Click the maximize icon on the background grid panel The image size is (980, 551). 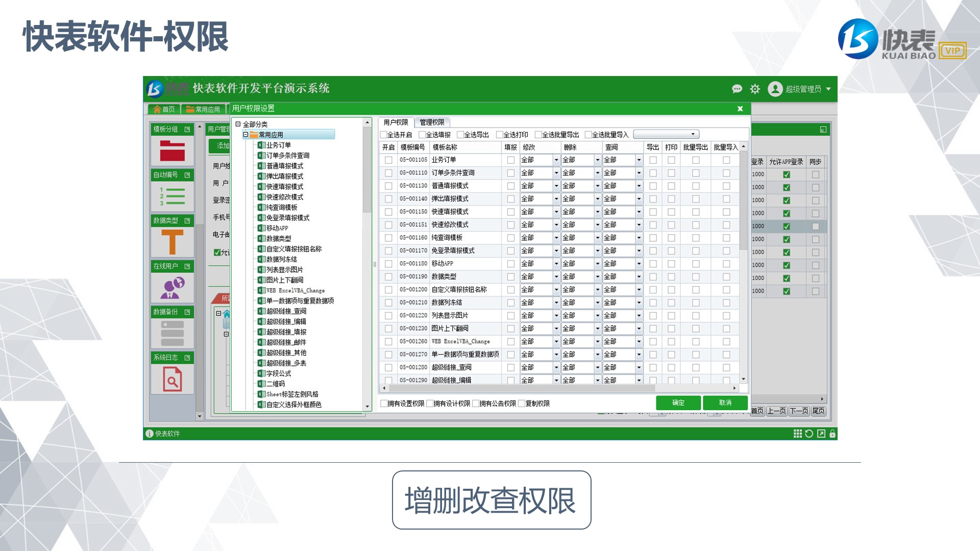[x=823, y=130]
